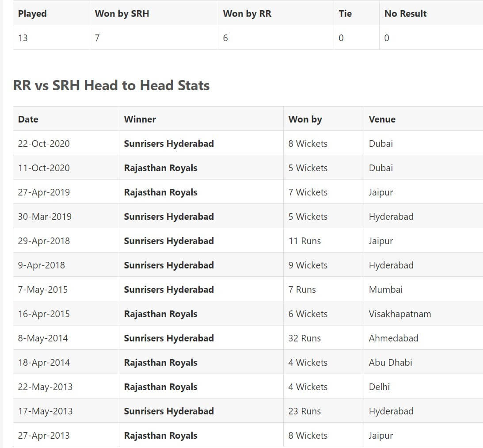The image size is (483, 448).
Task: Select the Dubai venue for 22-Oct-2020
Action: 381,144
